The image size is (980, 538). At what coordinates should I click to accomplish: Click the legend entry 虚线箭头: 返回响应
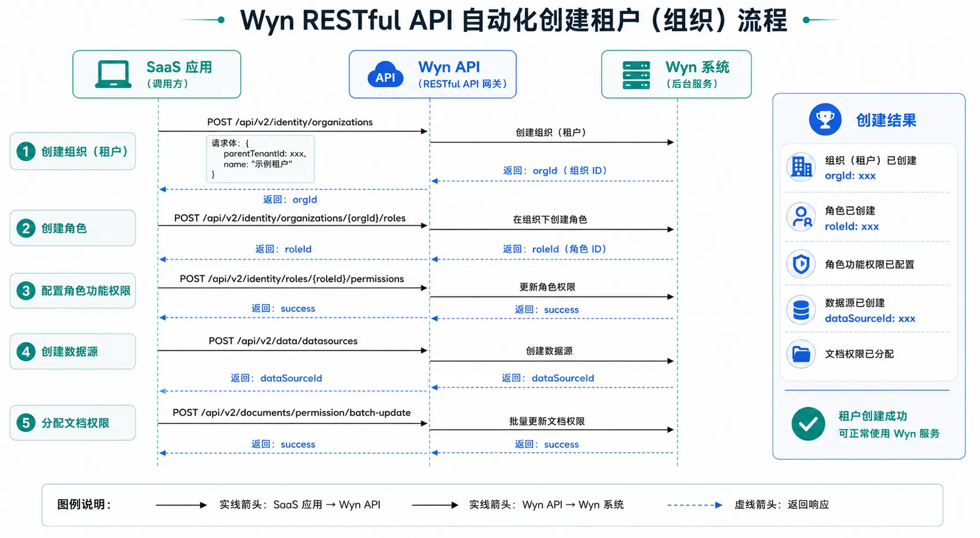click(x=781, y=505)
